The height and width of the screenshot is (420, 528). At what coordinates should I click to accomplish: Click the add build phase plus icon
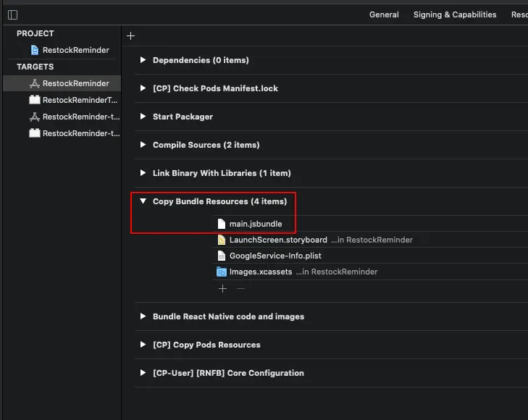pyautogui.click(x=130, y=35)
